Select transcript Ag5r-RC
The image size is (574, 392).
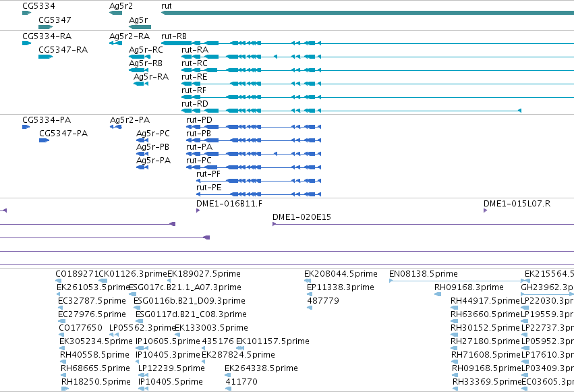tap(146, 50)
